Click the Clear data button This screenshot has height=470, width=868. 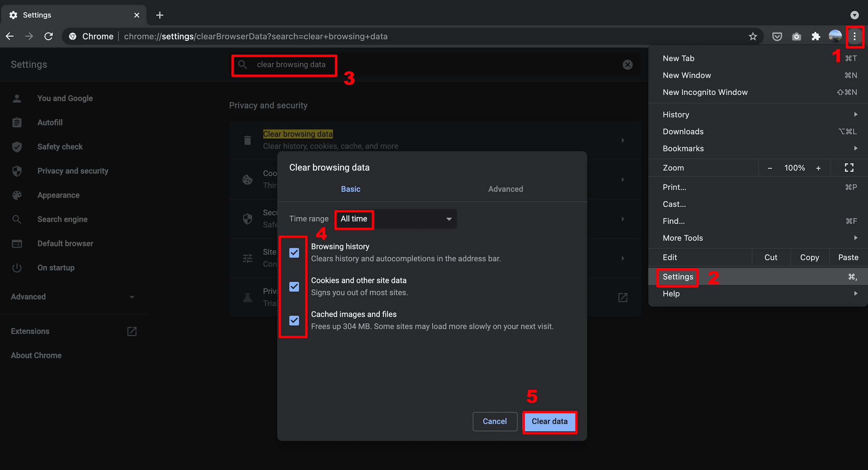click(549, 421)
